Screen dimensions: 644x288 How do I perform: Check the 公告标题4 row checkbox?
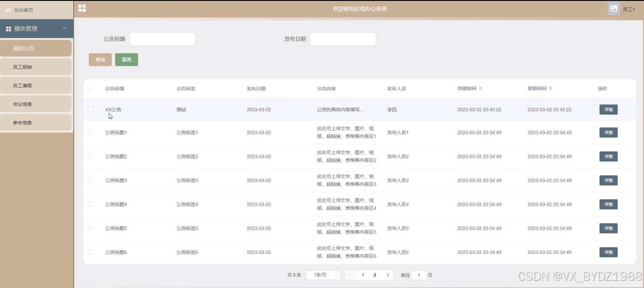pos(90,204)
